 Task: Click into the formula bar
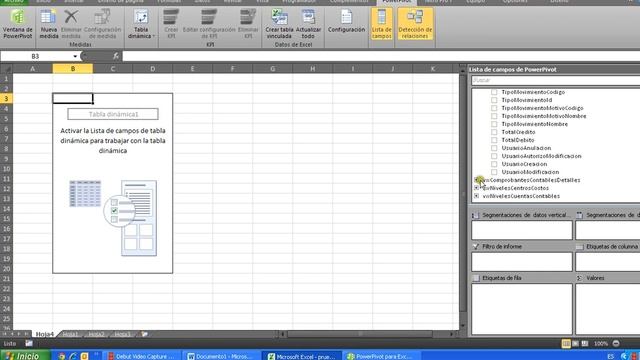(380, 56)
